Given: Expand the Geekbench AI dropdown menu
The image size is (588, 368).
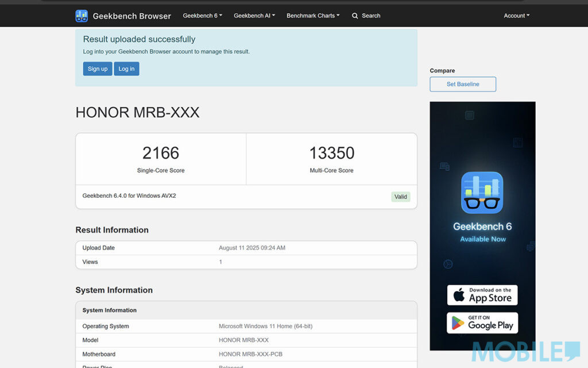Looking at the screenshot, I should pos(254,16).
